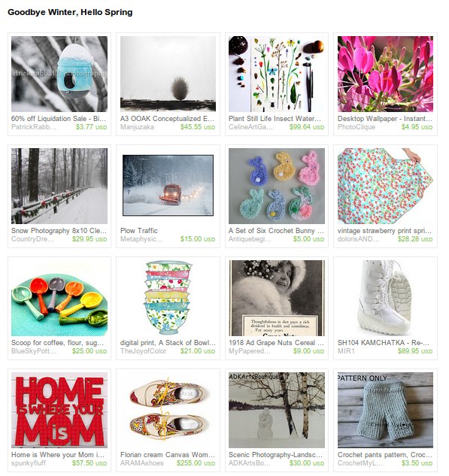Open the pink flowers Desktop Wallpaper thumbnail
Image resolution: width=449 pixels, height=476 pixels.
[385, 74]
